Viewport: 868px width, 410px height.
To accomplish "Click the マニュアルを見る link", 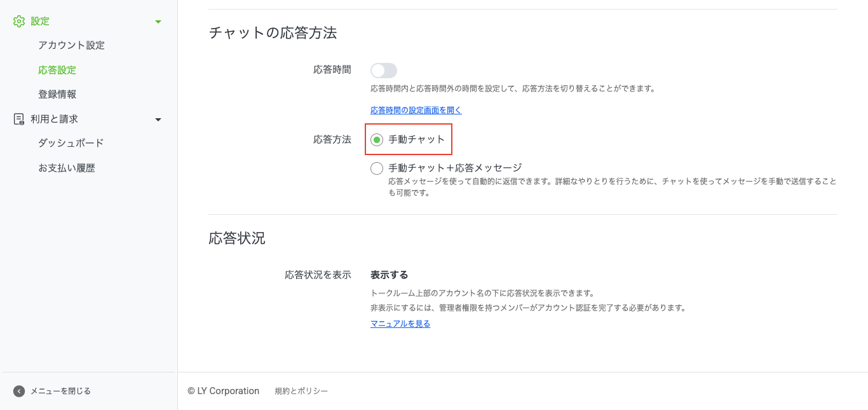I will tap(400, 324).
